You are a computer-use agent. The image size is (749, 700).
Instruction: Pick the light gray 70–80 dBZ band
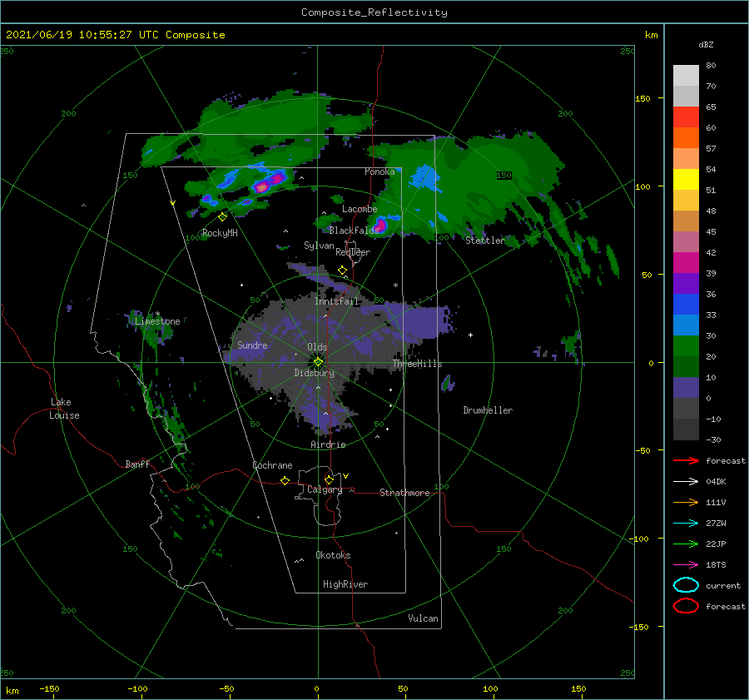click(686, 76)
